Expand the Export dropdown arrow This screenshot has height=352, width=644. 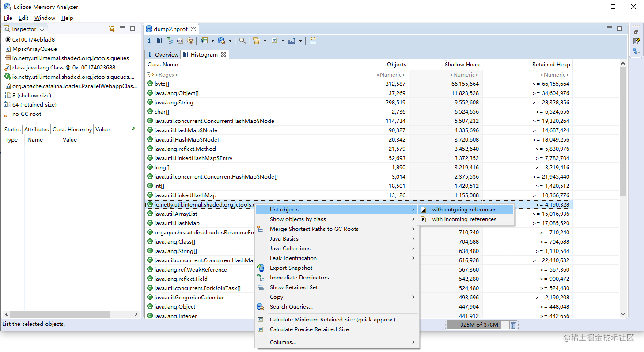pyautogui.click(x=300, y=41)
